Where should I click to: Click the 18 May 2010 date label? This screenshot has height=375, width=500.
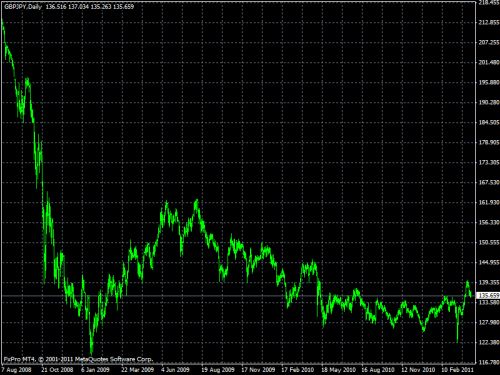pos(338,370)
